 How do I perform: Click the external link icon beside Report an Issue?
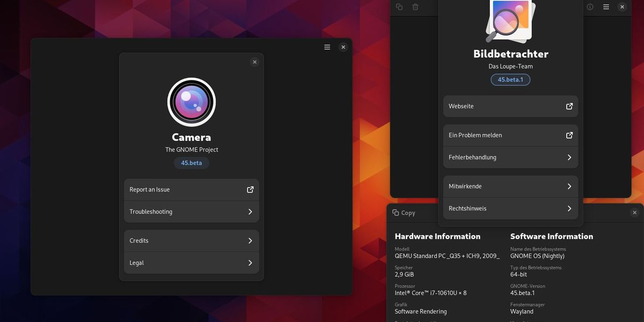coord(250,189)
